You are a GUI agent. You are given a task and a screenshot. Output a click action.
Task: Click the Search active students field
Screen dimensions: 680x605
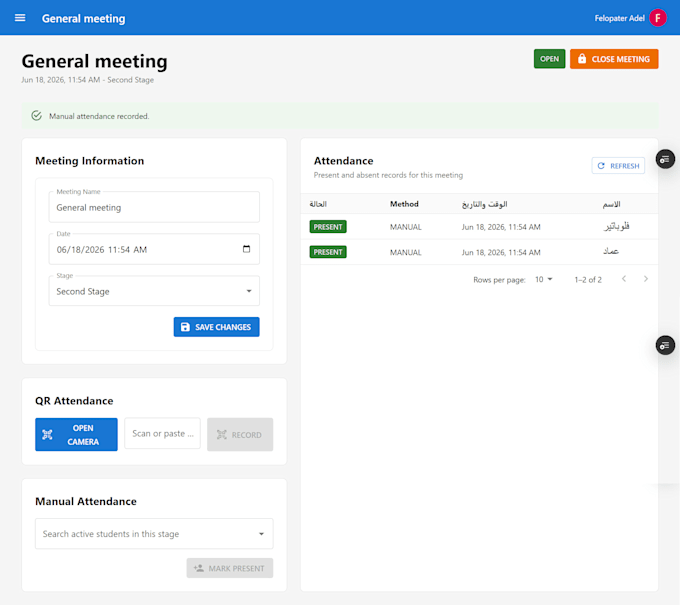tap(154, 534)
